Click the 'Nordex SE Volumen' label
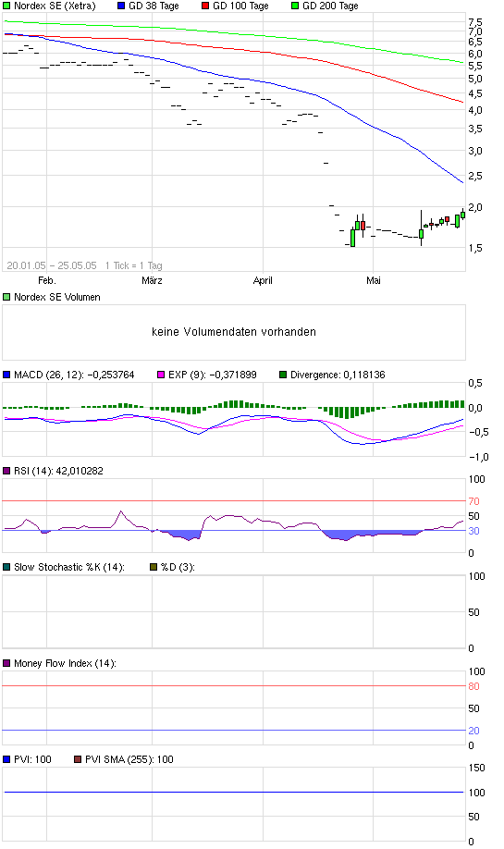Screen dimensions: 504x849 [57, 297]
